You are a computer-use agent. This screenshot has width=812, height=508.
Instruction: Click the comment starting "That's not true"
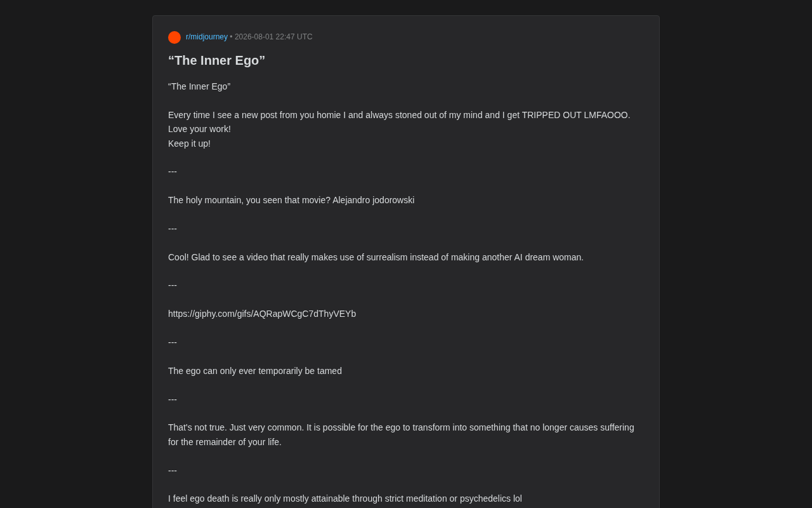coord(401,427)
